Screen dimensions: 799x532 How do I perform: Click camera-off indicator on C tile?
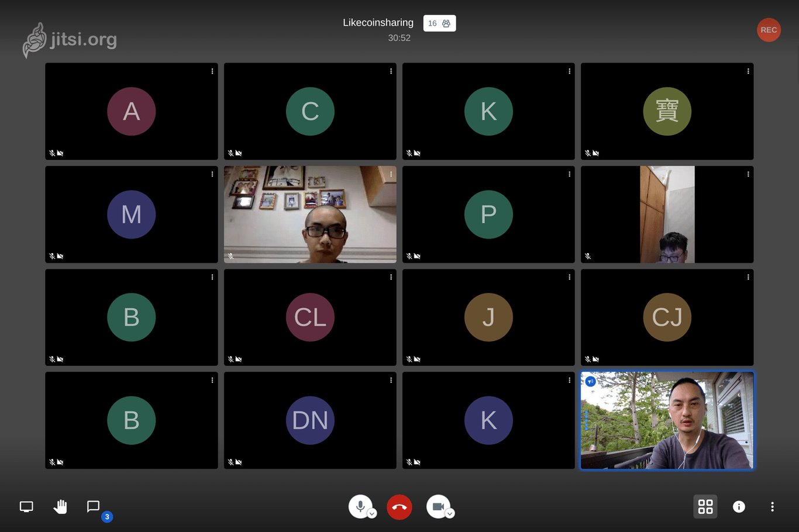tap(239, 153)
